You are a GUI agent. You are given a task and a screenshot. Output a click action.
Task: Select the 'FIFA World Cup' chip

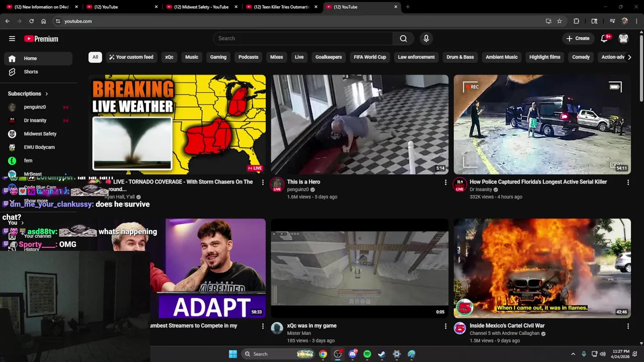pyautogui.click(x=370, y=57)
